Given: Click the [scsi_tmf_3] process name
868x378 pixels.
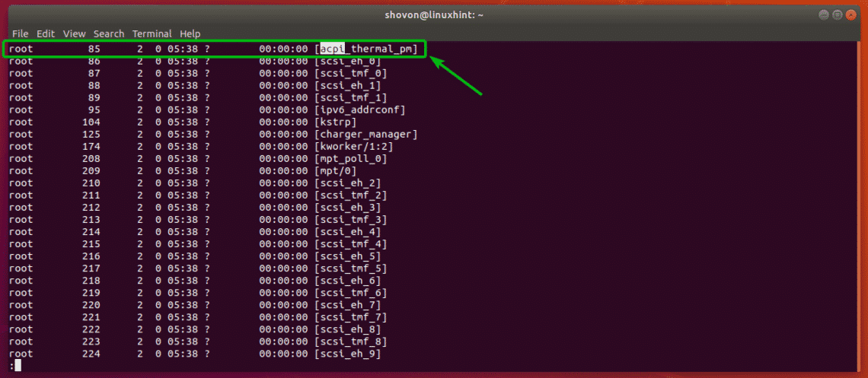Looking at the screenshot, I should [350, 219].
